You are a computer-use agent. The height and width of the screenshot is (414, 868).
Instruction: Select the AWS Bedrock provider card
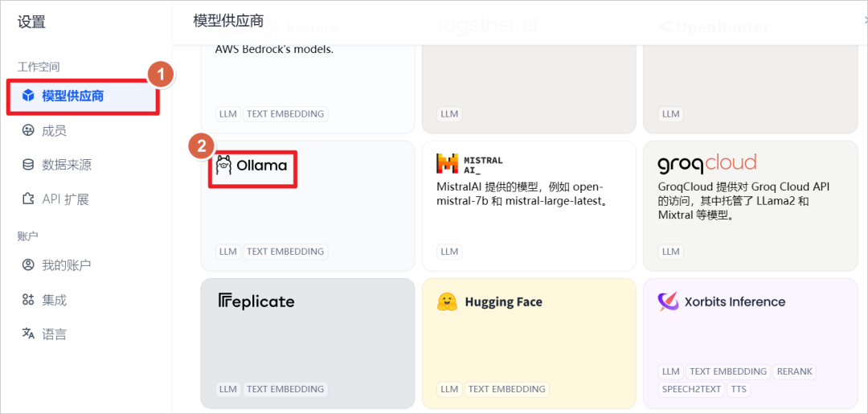click(x=307, y=88)
